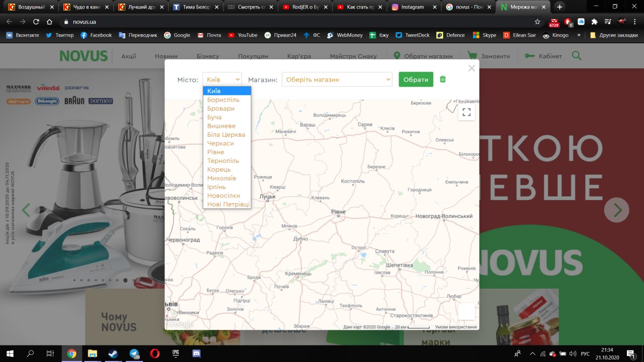The image size is (644, 362).
Task: Open the Майстри Смаку link
Action: click(x=353, y=56)
